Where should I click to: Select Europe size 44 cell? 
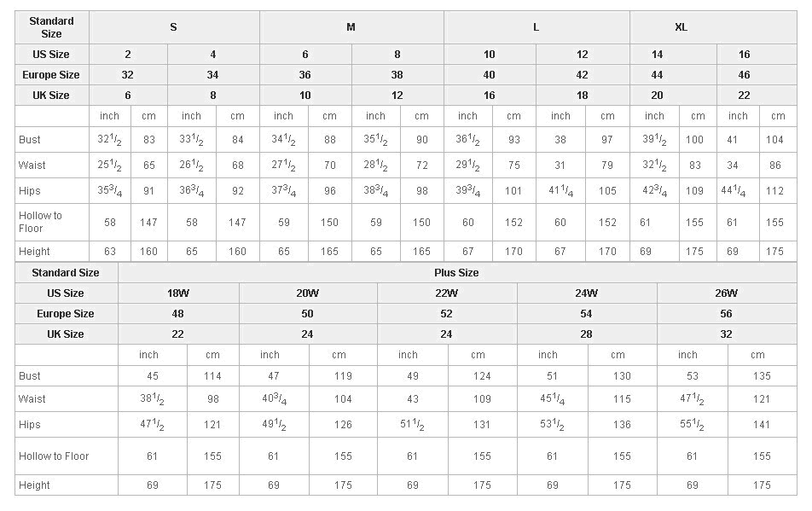click(x=657, y=75)
